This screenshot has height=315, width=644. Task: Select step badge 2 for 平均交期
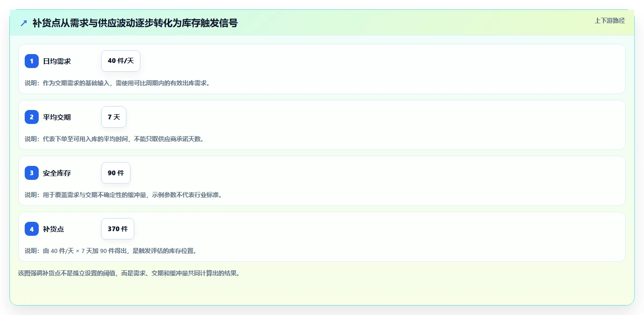(32, 117)
